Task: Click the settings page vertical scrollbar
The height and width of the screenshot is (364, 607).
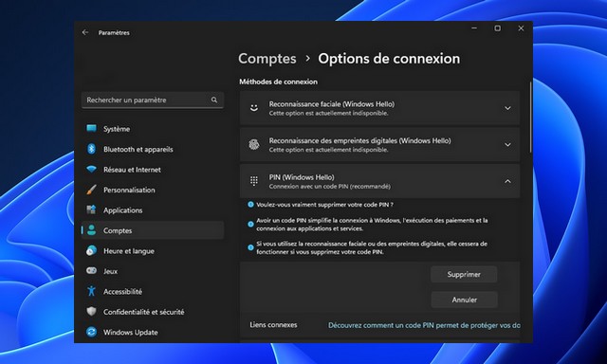Action: pos(530,117)
